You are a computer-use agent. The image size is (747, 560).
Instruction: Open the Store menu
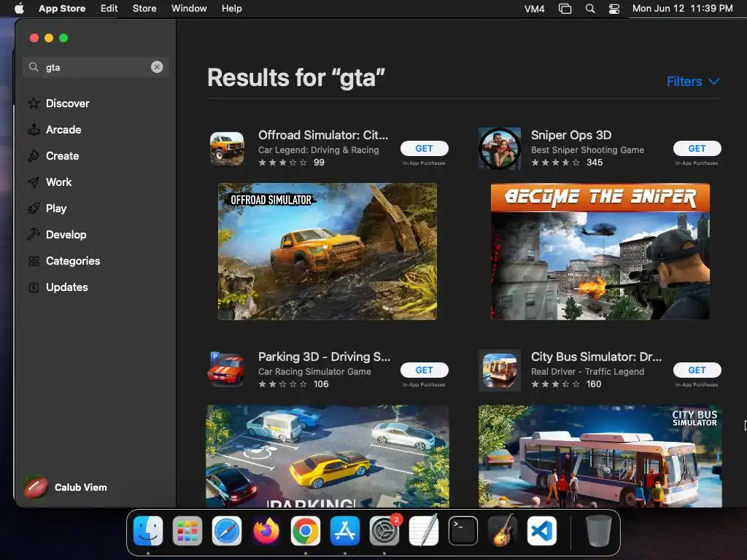pos(144,9)
